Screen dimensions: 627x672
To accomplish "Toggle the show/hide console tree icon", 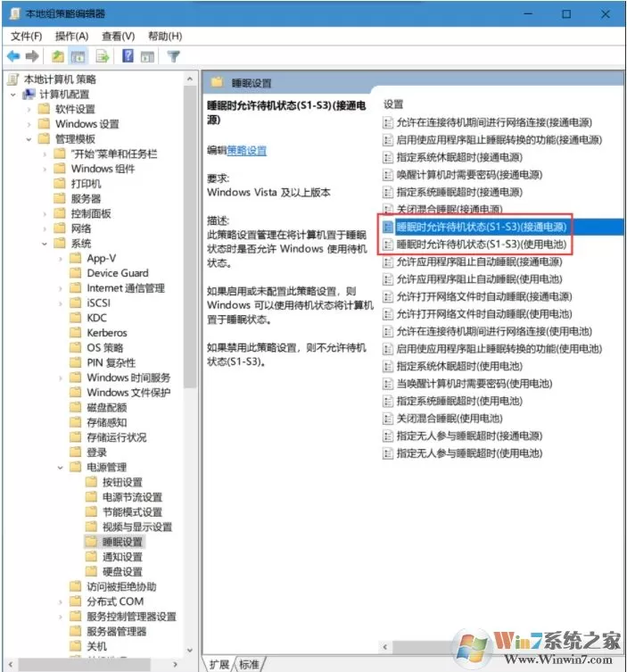I will point(78,56).
